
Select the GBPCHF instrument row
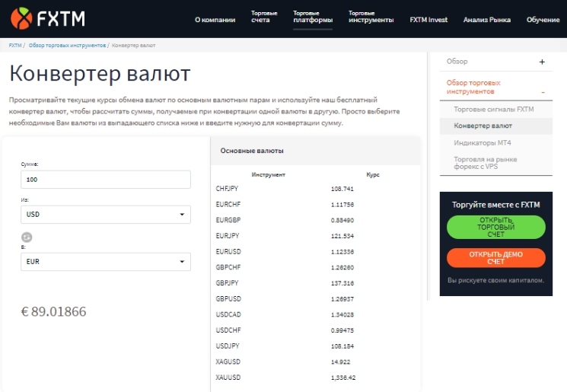[315, 267]
